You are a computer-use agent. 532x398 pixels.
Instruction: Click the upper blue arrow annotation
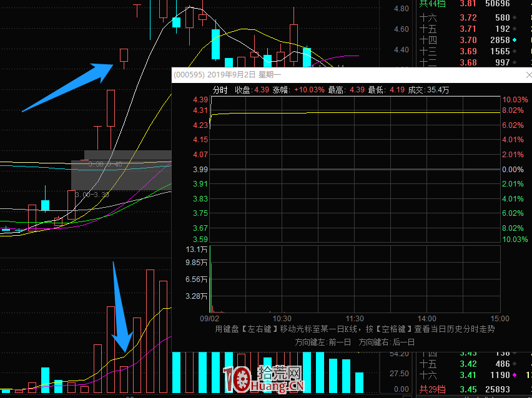69,87
